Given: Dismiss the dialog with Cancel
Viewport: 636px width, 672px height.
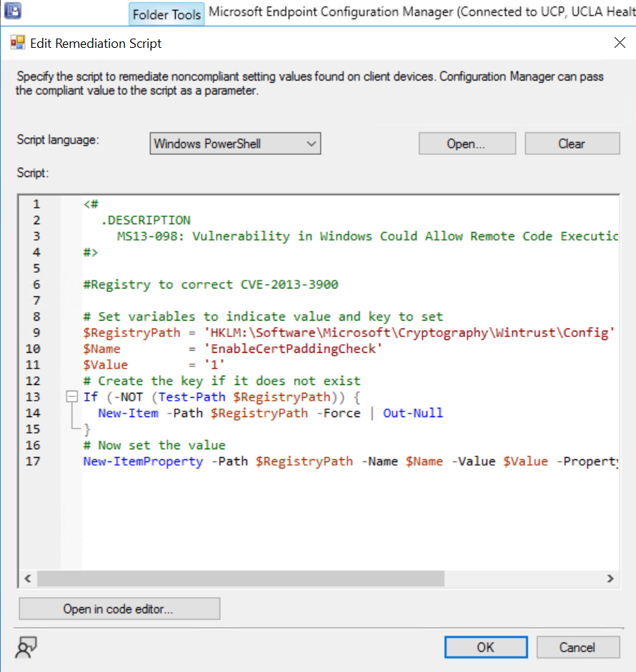Looking at the screenshot, I should pyautogui.click(x=577, y=647).
